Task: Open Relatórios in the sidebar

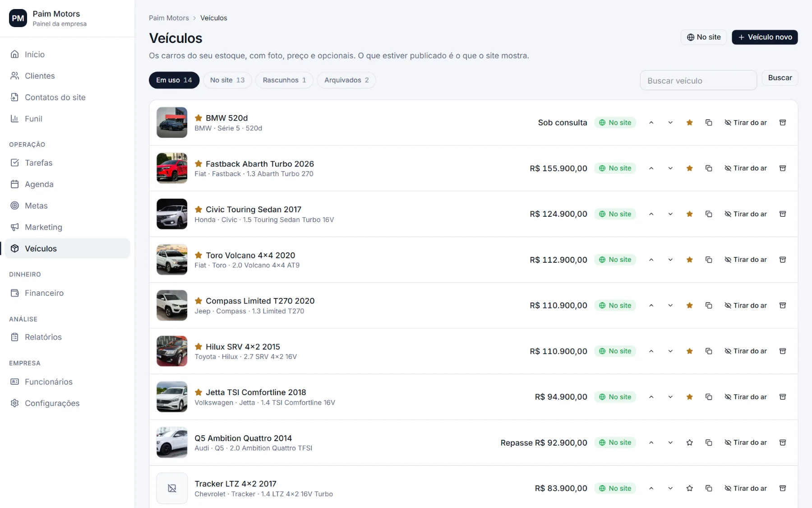Action: (x=68, y=337)
